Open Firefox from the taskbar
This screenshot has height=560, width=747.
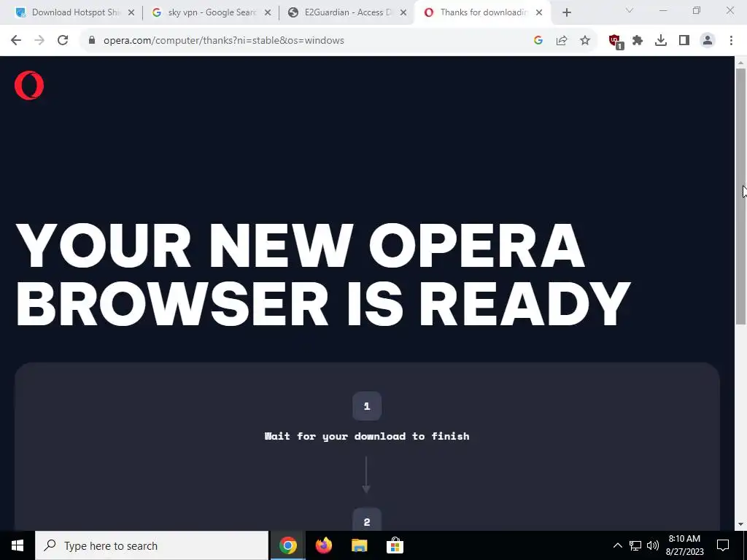(323, 545)
